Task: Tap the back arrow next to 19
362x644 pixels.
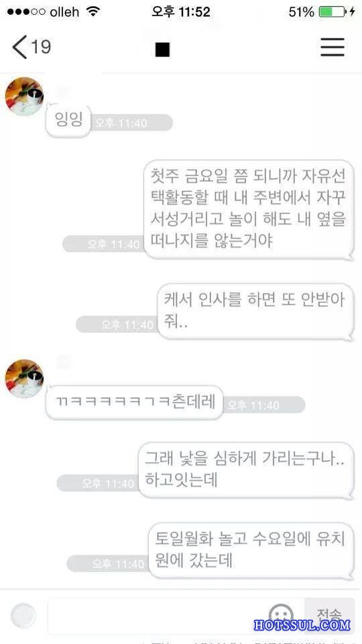Action: pos(19,47)
